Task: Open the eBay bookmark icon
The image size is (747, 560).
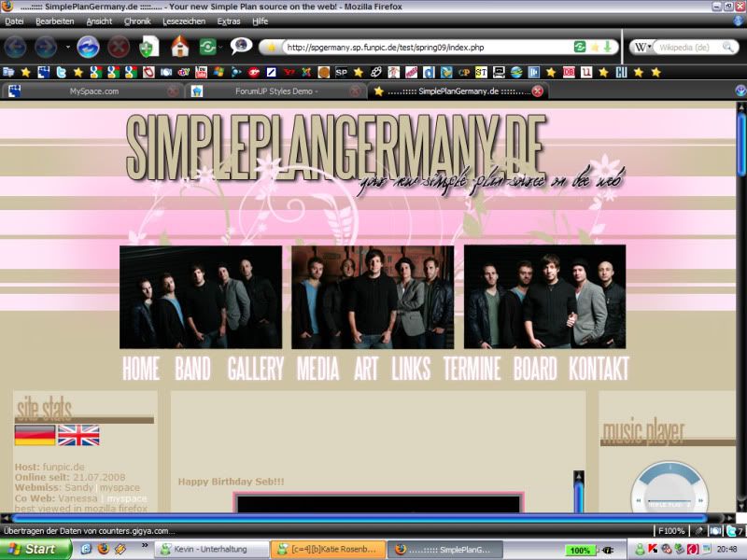Action: (x=183, y=73)
